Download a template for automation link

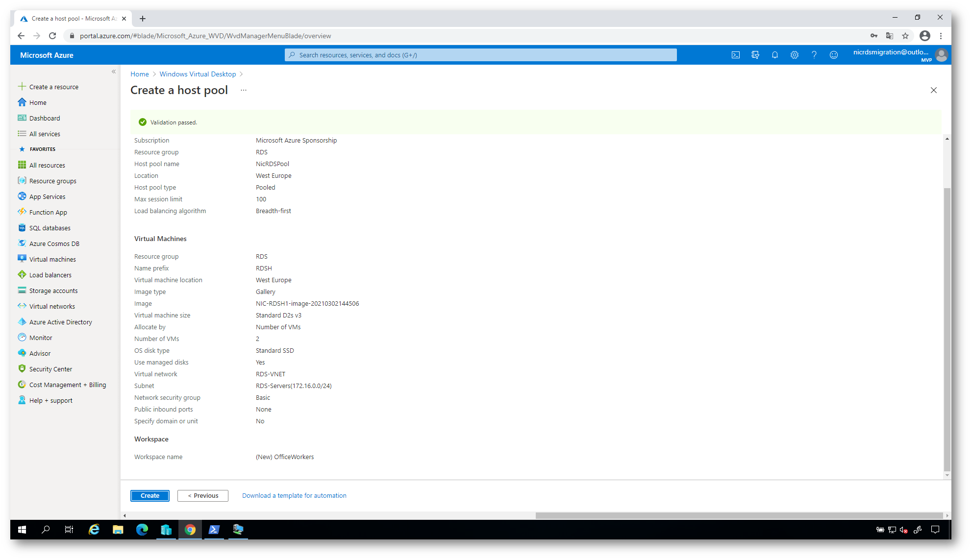click(294, 496)
